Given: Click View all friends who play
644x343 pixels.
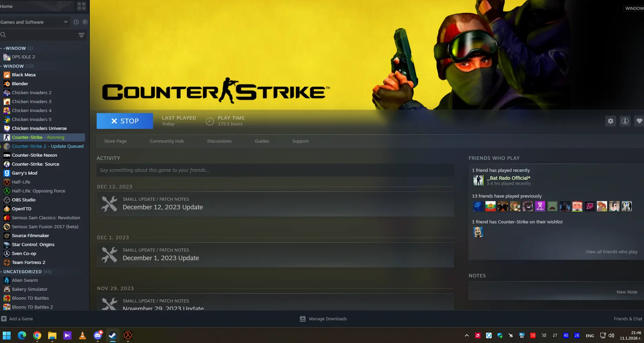Looking at the screenshot, I should pyautogui.click(x=611, y=252).
